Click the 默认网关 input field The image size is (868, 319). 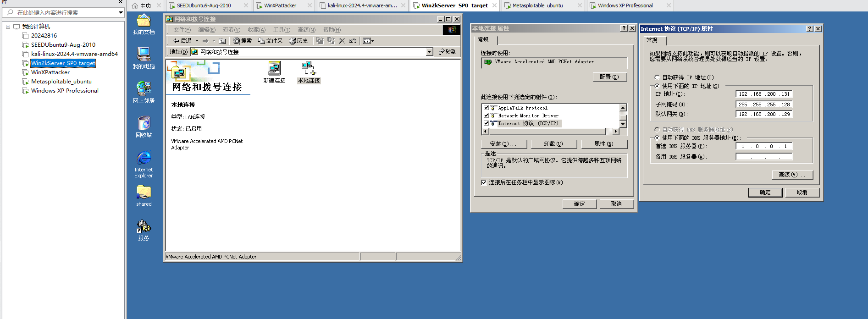pos(764,114)
